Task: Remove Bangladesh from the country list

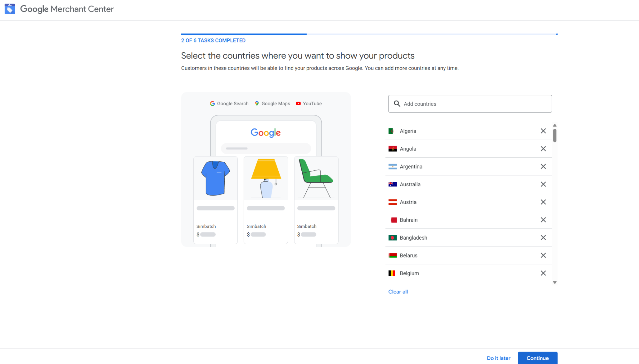Action: coord(543,237)
